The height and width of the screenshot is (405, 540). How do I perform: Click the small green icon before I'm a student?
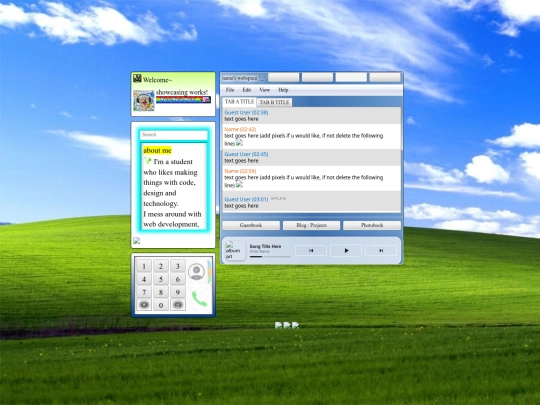pyautogui.click(x=148, y=160)
